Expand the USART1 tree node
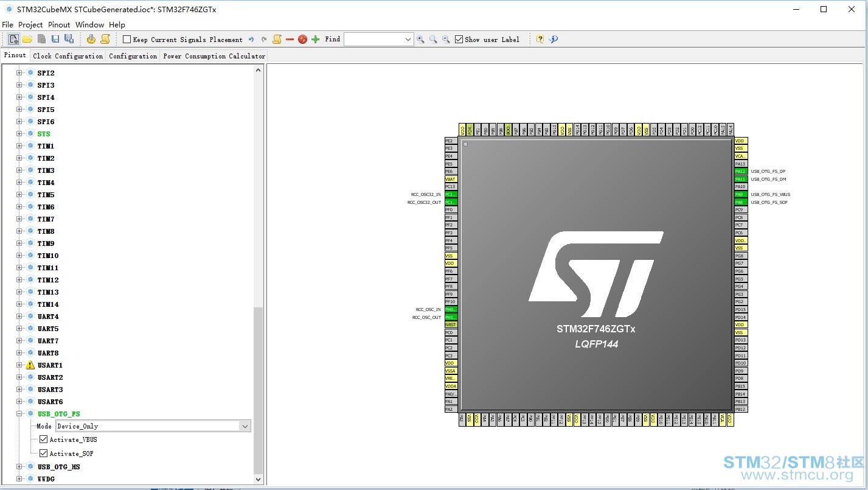This screenshot has width=868, height=490. tap(19, 365)
